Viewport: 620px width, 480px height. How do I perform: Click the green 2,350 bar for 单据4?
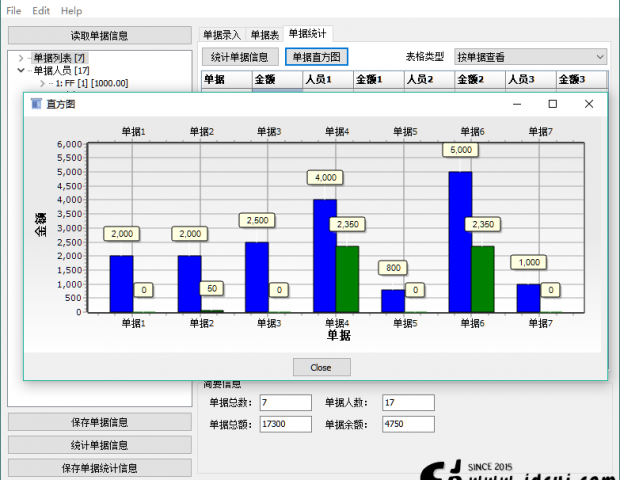pos(347,278)
